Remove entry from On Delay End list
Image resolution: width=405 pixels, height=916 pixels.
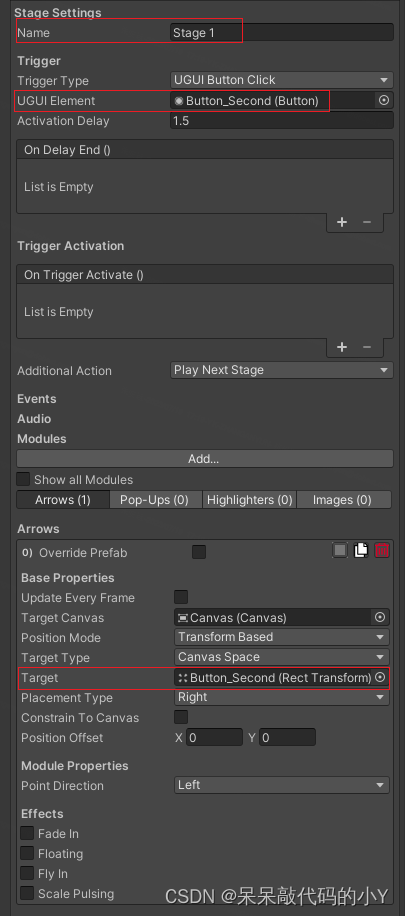367,222
